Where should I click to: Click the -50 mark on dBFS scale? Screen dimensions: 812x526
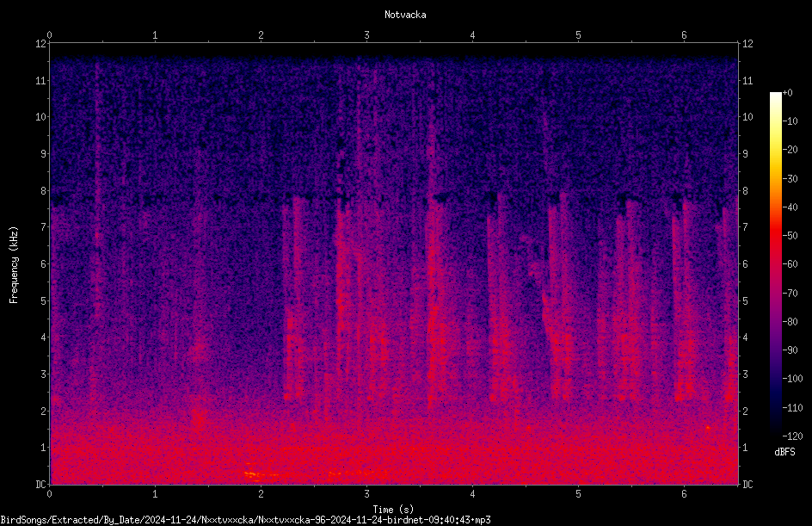pos(790,236)
